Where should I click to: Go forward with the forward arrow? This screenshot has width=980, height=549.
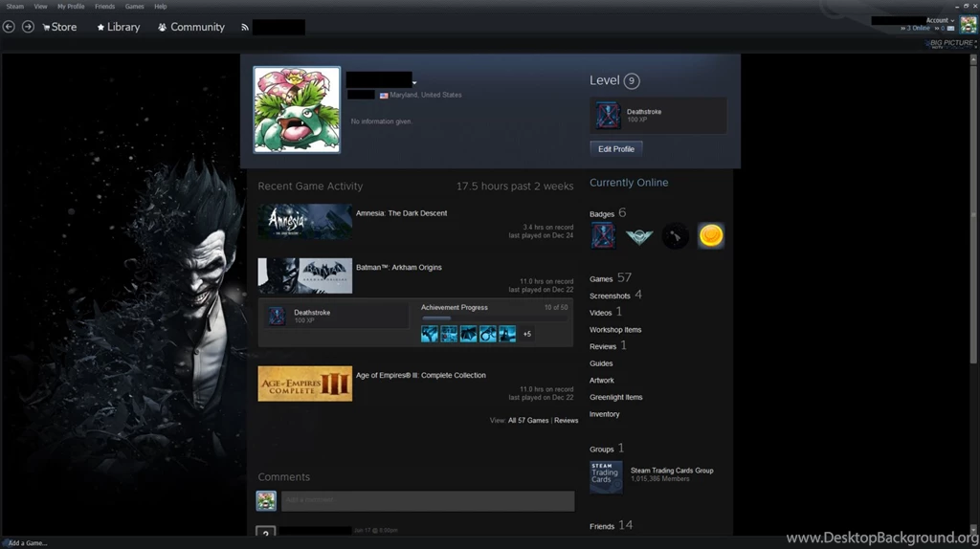pos(28,27)
